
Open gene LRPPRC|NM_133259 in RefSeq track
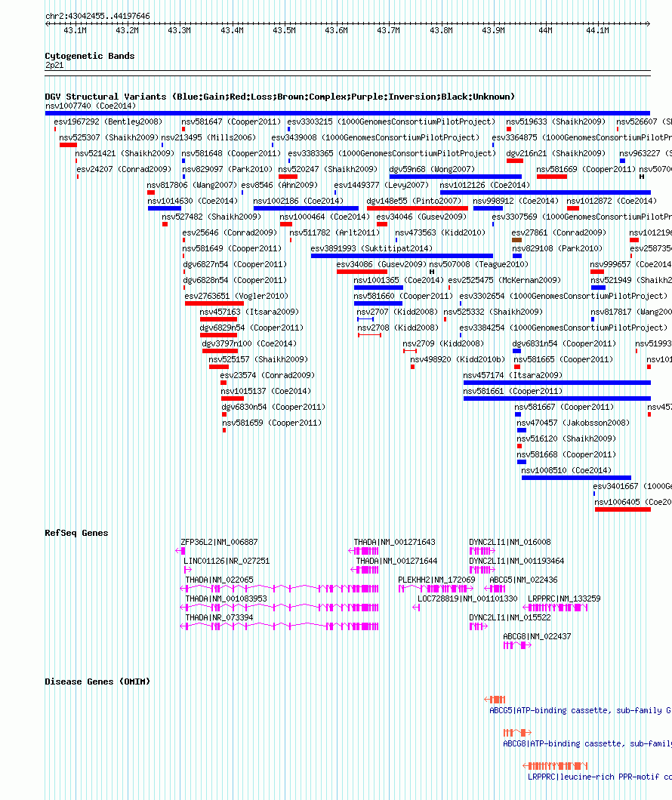click(x=564, y=599)
